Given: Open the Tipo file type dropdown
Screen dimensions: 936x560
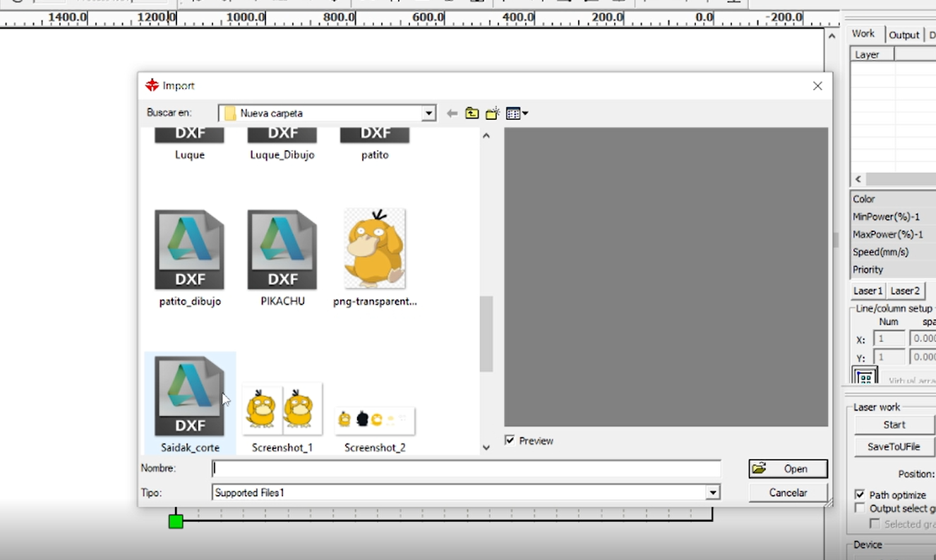Looking at the screenshot, I should click(x=713, y=493).
